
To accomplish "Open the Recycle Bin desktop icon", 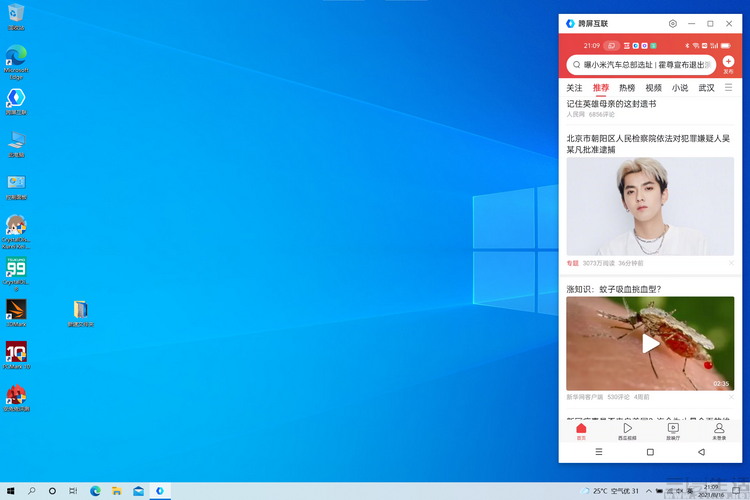I will point(16,17).
